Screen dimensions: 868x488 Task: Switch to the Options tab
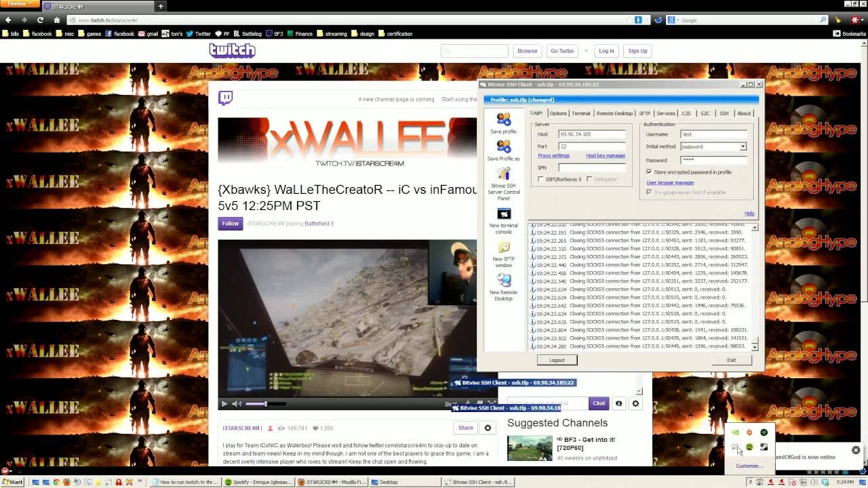click(558, 113)
